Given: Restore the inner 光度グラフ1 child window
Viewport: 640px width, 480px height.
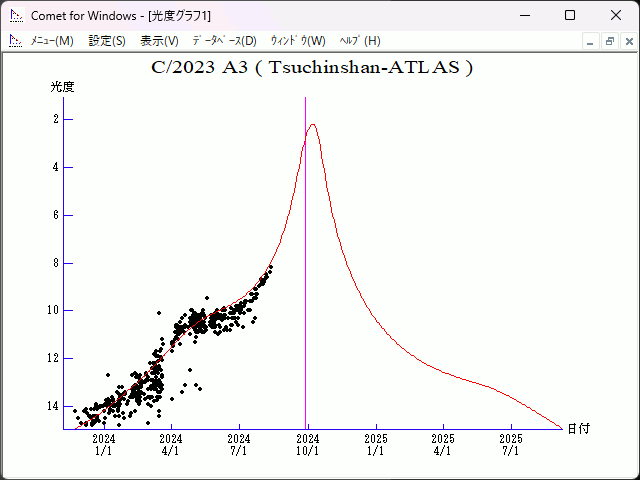Looking at the screenshot, I should coord(610,41).
